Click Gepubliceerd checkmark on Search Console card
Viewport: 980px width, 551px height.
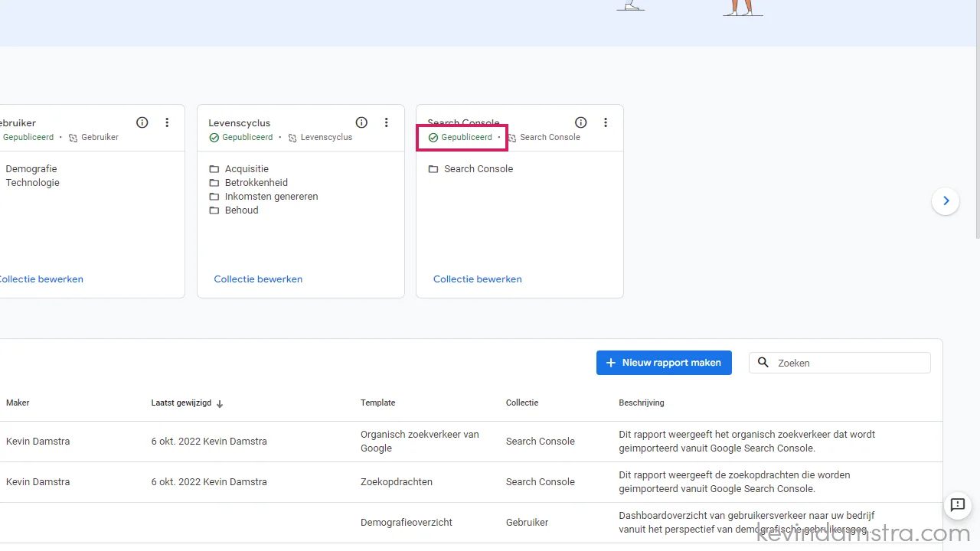(x=433, y=138)
